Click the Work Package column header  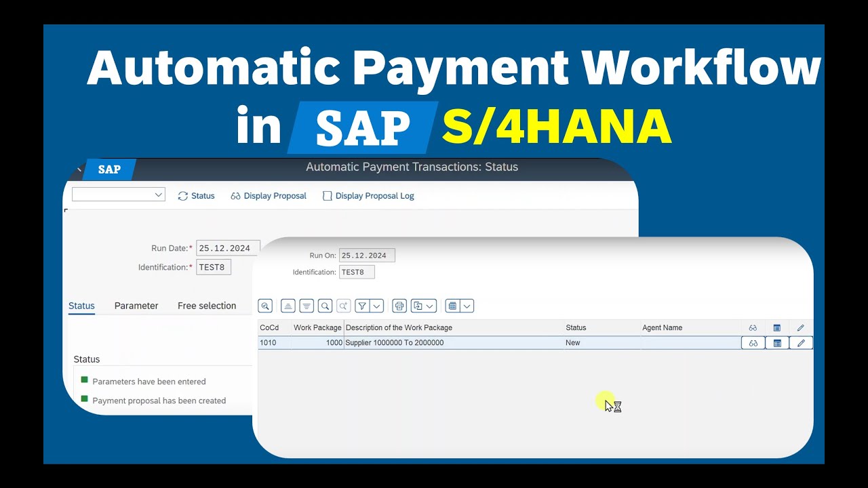point(317,327)
